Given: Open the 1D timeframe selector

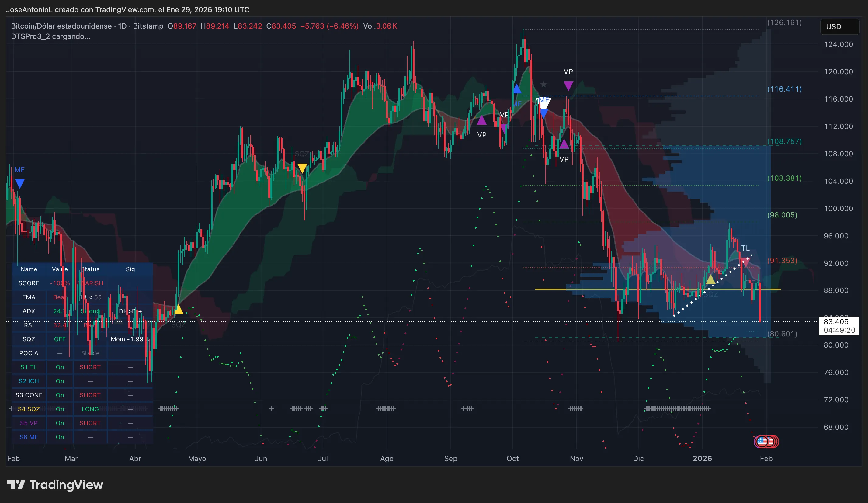Looking at the screenshot, I should (x=121, y=26).
